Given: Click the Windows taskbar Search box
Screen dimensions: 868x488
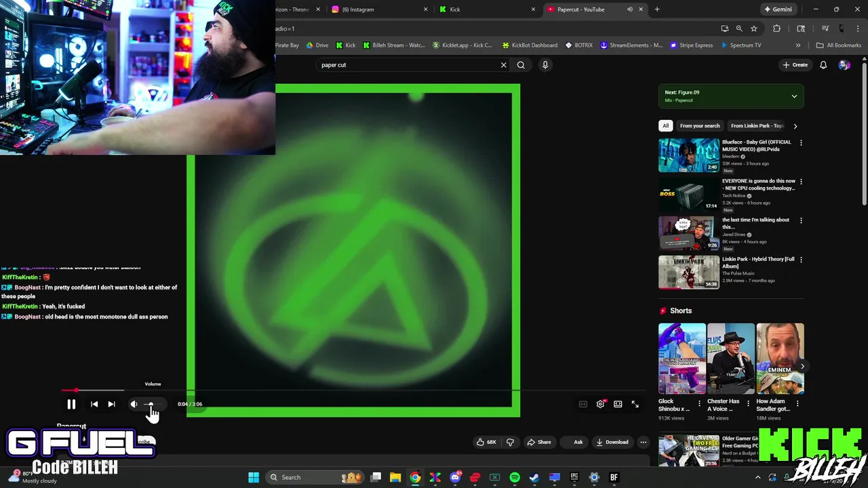Looking at the screenshot, I should pos(315,477).
